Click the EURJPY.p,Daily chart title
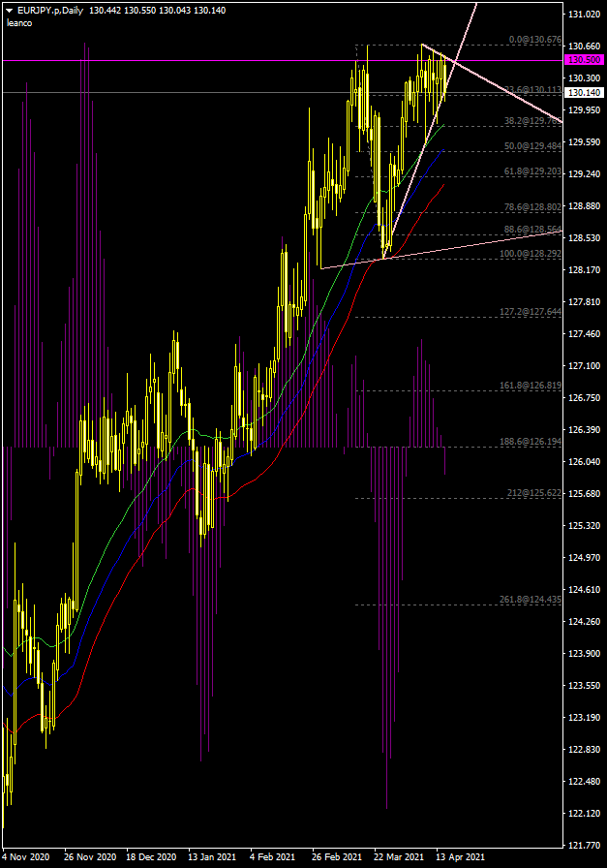The image size is (607, 868). pos(50,10)
